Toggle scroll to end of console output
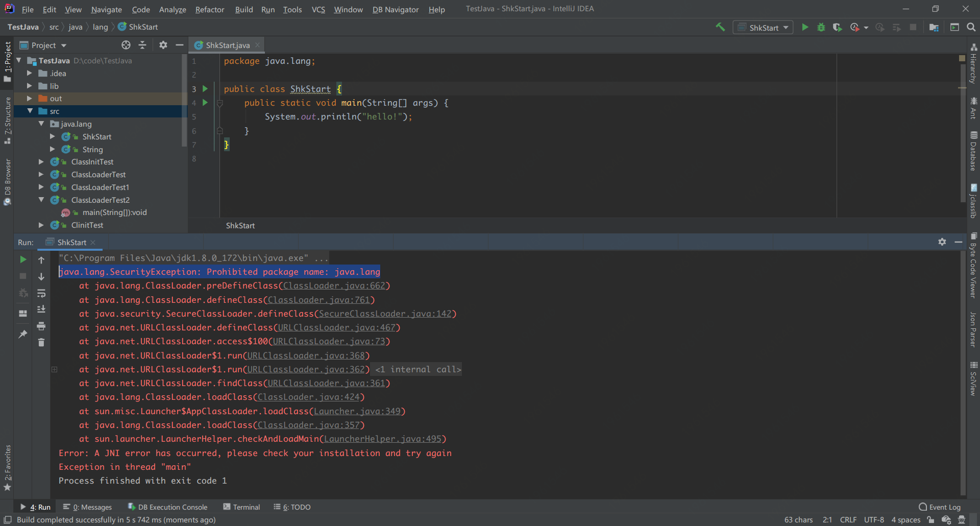The width and height of the screenshot is (980, 526). [x=41, y=309]
